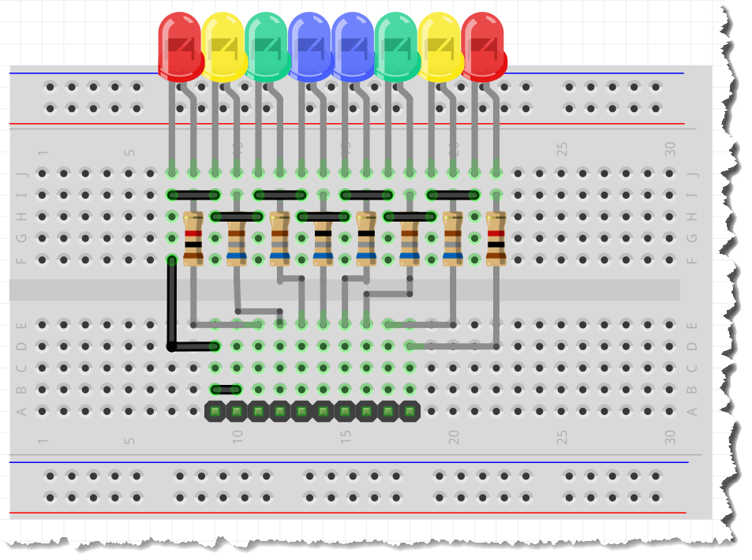752x560 pixels.
Task: Select the rightmost resistor with red band
Action: (496, 237)
